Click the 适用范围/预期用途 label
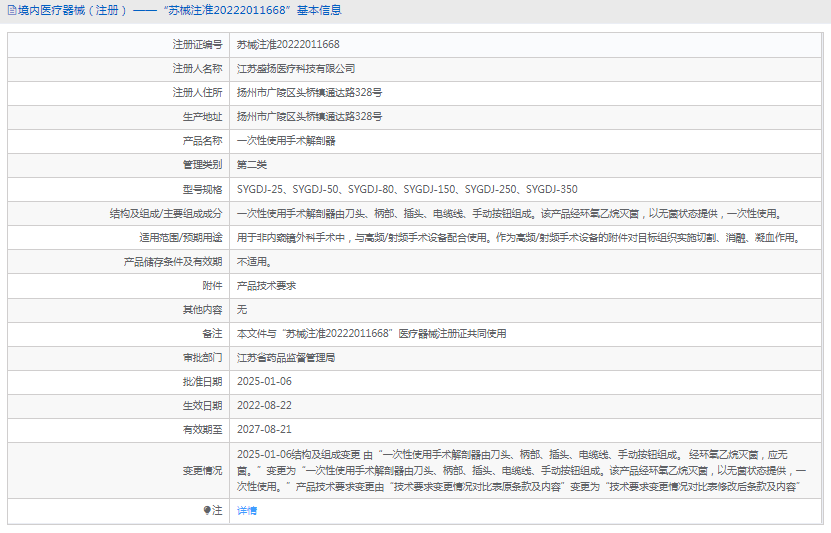The width and height of the screenshot is (831, 533). (x=181, y=237)
